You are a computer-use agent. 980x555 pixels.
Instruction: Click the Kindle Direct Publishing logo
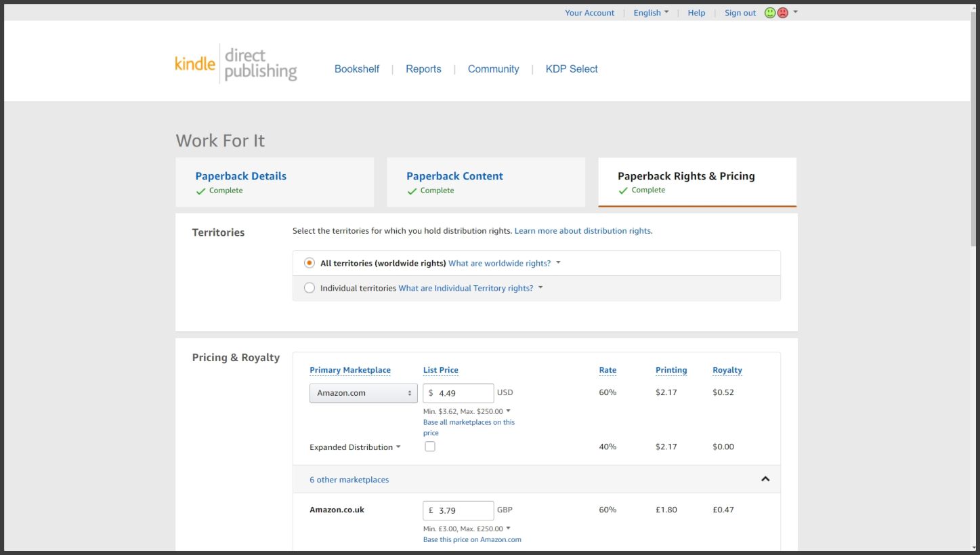tap(236, 65)
